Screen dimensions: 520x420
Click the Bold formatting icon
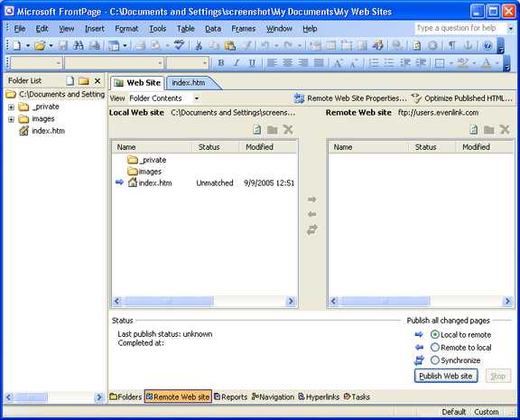(220, 62)
